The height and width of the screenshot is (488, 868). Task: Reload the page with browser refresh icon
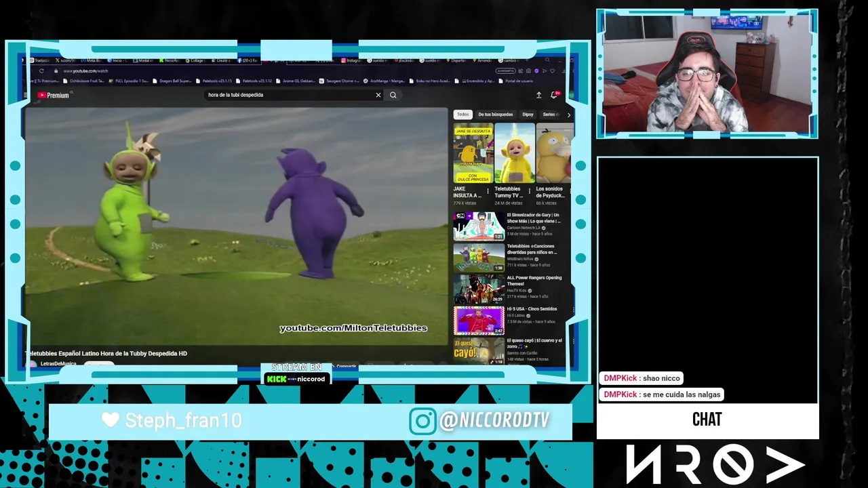tap(41, 70)
